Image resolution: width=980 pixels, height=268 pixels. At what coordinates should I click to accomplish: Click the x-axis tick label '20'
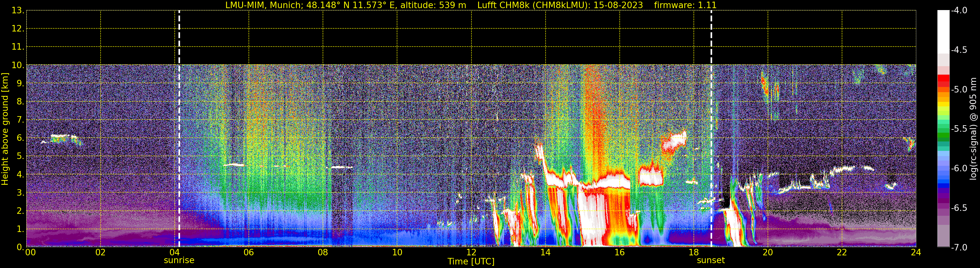coord(768,252)
